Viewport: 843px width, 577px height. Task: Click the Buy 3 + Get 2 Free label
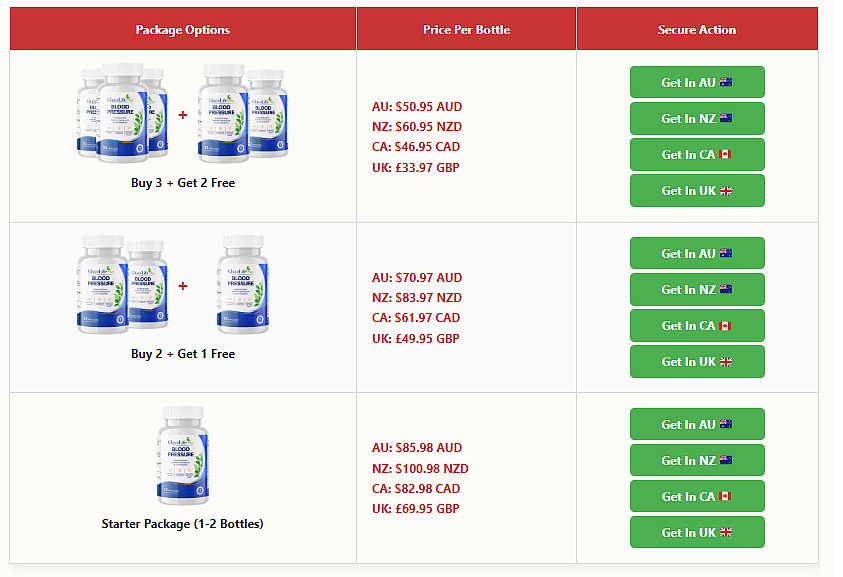click(183, 183)
